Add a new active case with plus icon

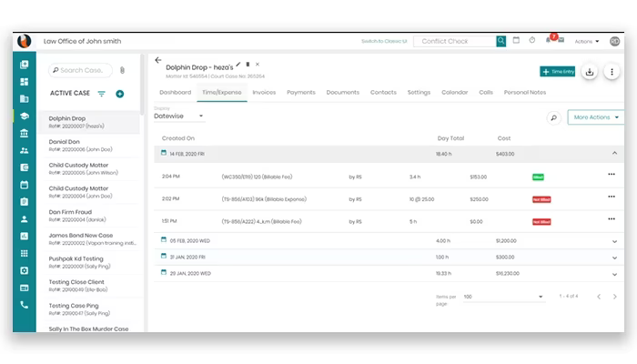120,94
